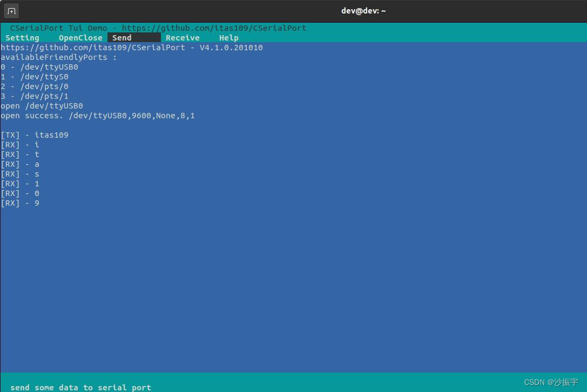Screen dimensions: 587x392
Task: Select port 1 - /dev/ttyS0 entry
Action: (x=34, y=77)
